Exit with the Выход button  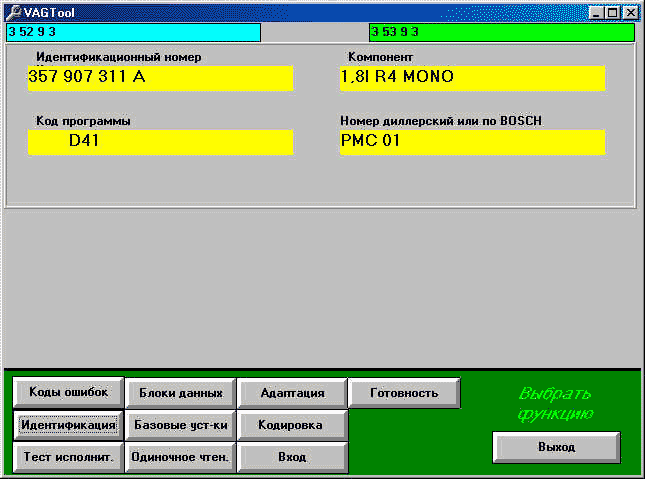click(x=556, y=447)
